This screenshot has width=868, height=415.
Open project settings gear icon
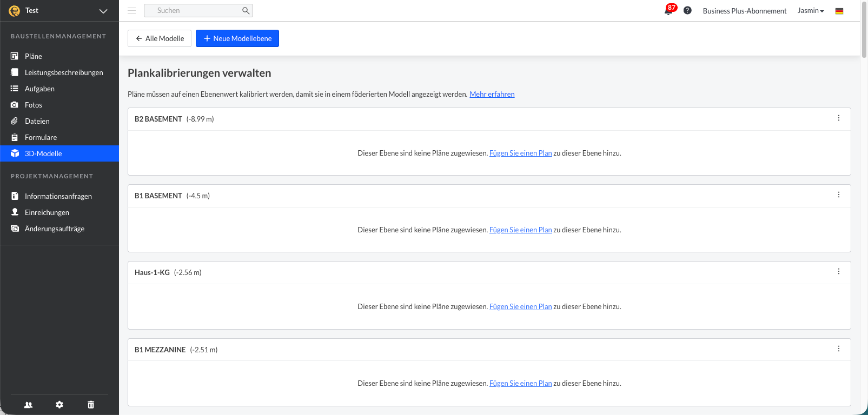coord(59,405)
